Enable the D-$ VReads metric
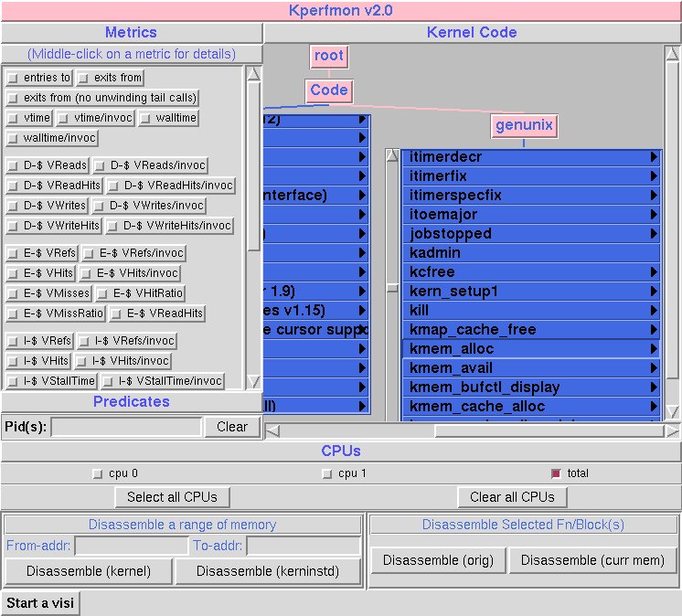This screenshot has width=682, height=616. pyautogui.click(x=13, y=165)
